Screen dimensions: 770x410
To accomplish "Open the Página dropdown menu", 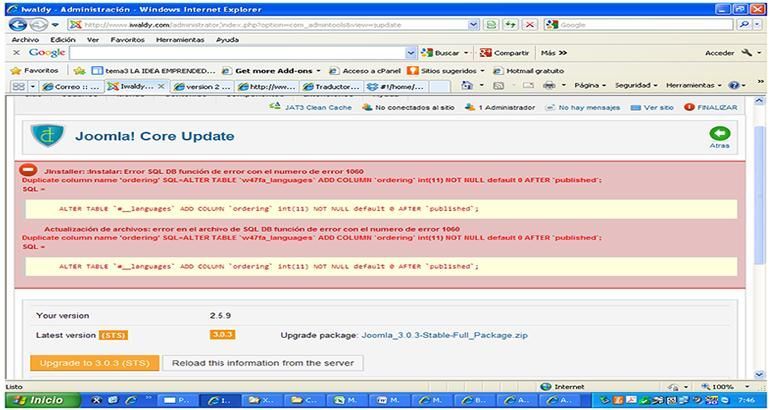I will [590, 85].
